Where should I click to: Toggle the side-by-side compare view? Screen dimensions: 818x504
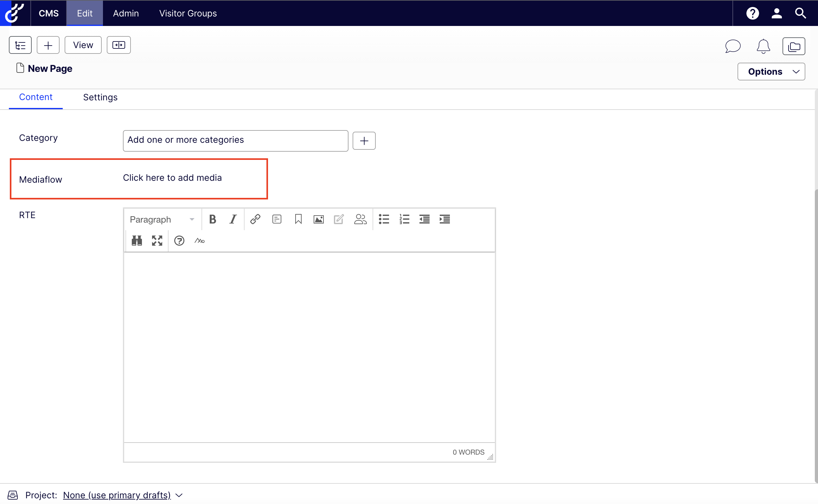point(119,45)
